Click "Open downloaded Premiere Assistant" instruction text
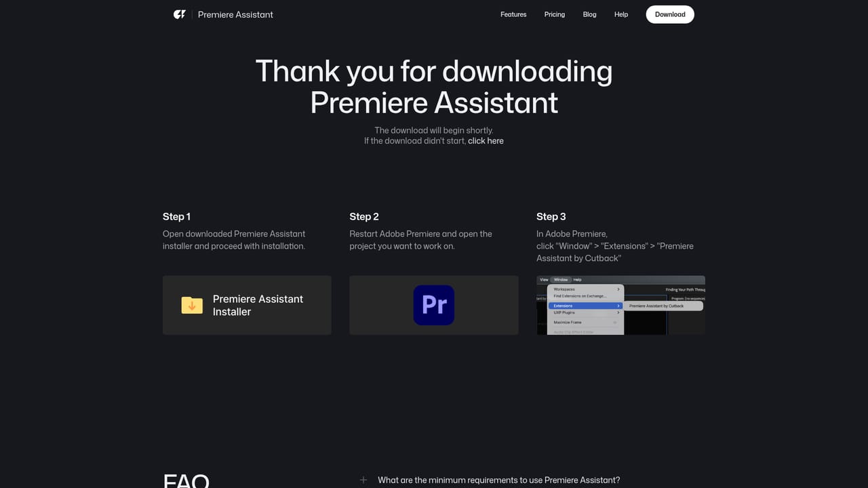This screenshot has width=868, height=488. [234, 240]
